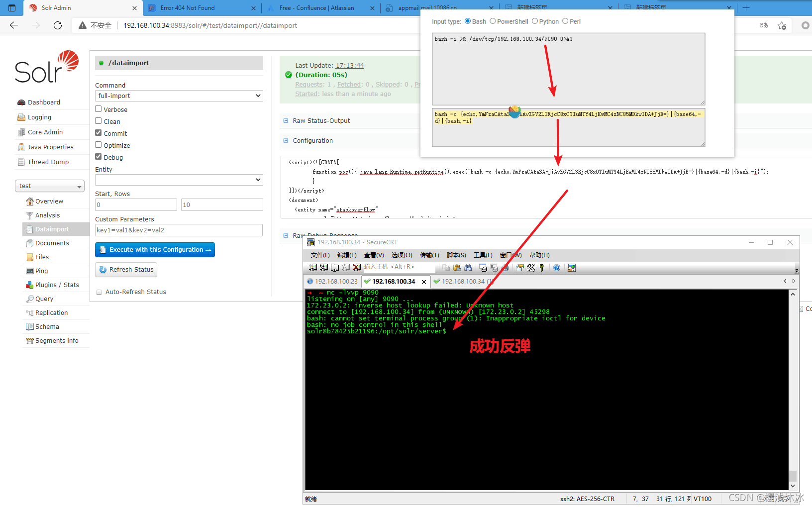Click Paste icon in SecureCRT toolbar
Image resolution: width=812 pixels, height=507 pixels.
click(x=457, y=268)
